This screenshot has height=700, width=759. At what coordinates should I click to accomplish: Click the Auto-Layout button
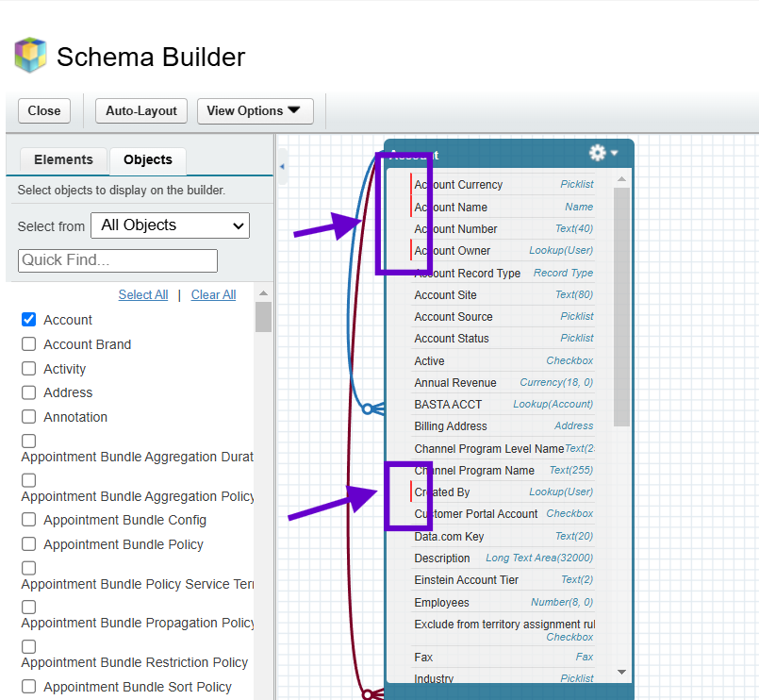pos(141,111)
